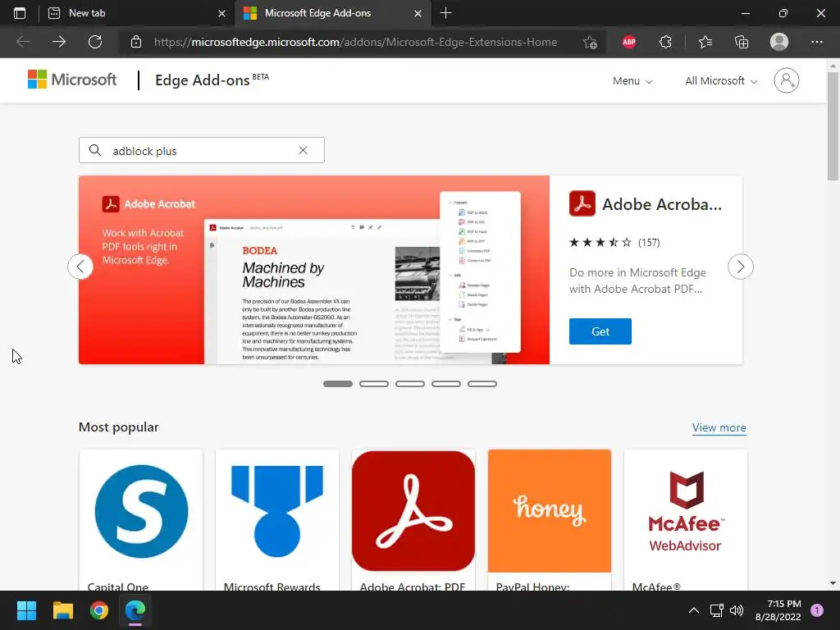Open the Windows Start menu
This screenshot has height=630, width=840.
coord(26,610)
